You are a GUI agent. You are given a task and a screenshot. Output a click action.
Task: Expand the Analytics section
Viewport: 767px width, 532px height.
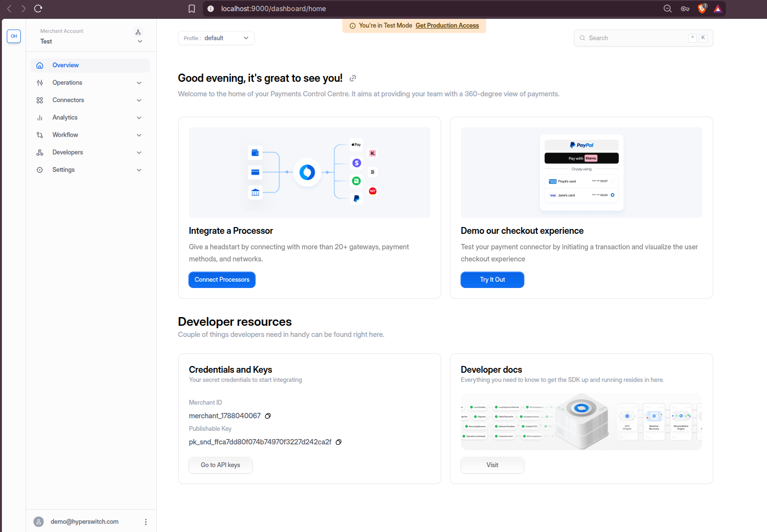[x=139, y=118]
